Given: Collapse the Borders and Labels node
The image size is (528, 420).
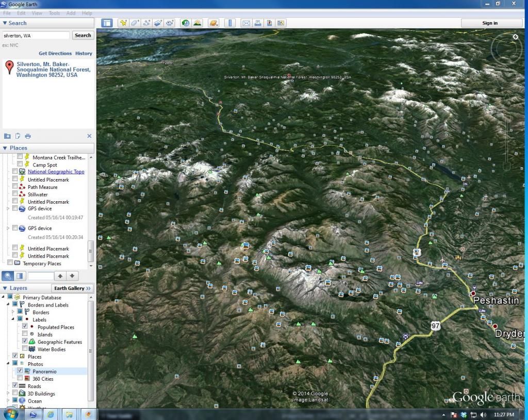Looking at the screenshot, I should pyautogui.click(x=8, y=304).
